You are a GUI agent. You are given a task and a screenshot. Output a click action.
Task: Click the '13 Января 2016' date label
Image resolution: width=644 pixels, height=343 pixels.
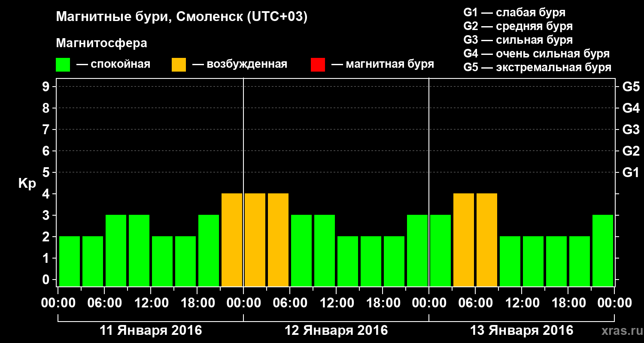pos(522,331)
